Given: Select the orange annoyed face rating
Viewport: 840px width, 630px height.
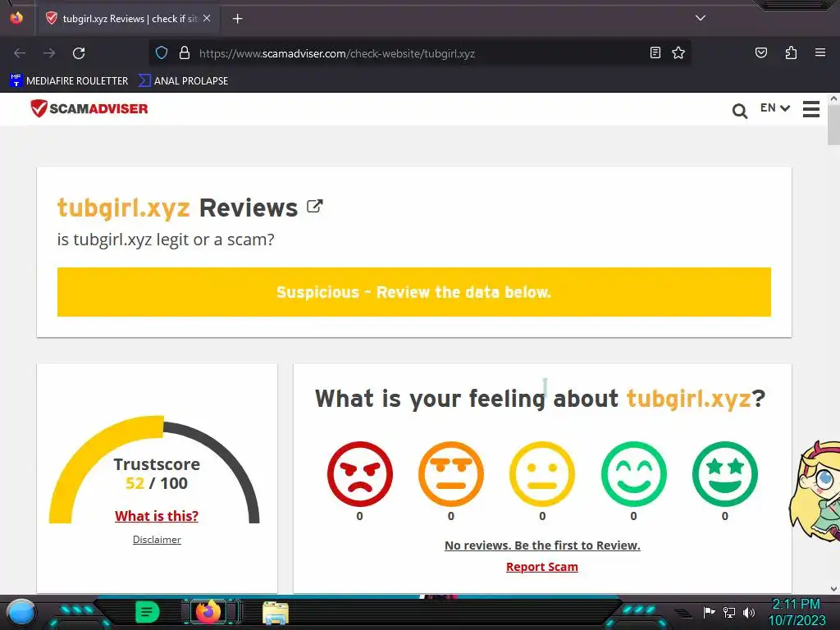Looking at the screenshot, I should click(451, 474).
